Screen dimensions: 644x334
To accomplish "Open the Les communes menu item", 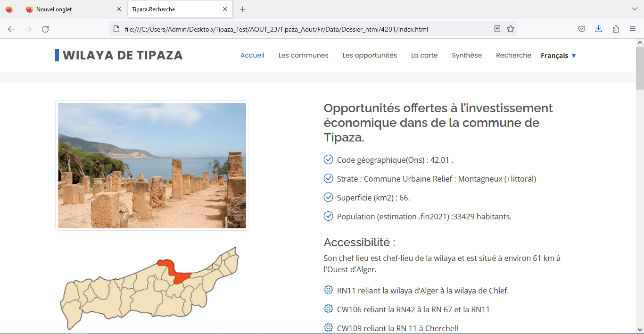I will pyautogui.click(x=303, y=55).
